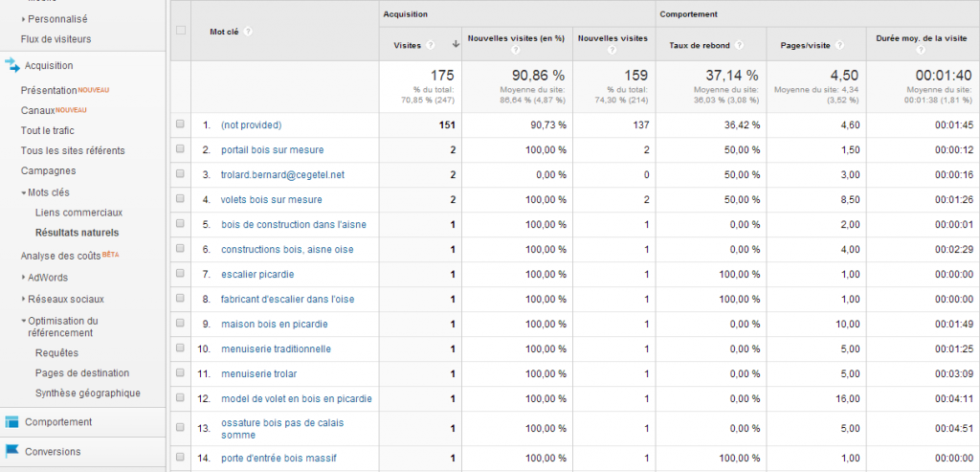
Task: Select checkbox for menuiserie trolar row
Action: click(x=180, y=373)
